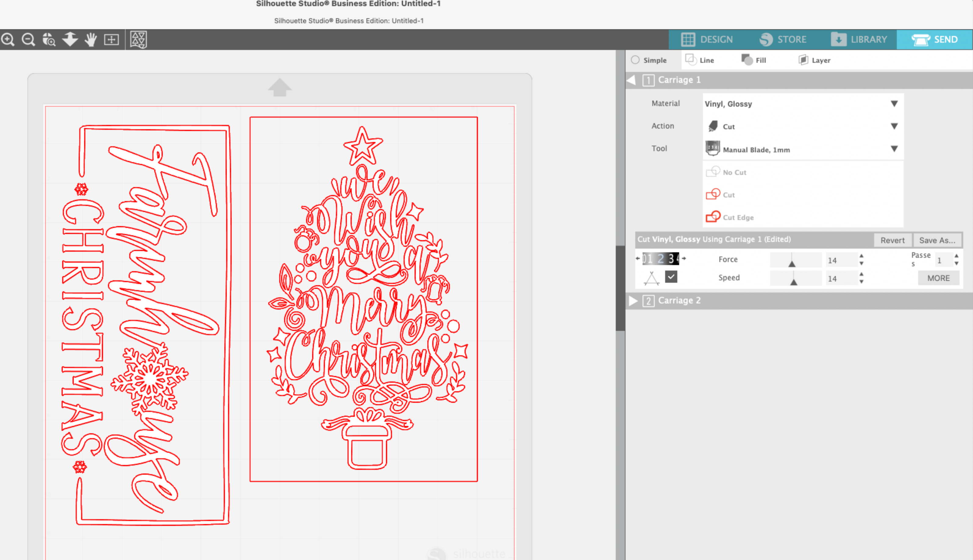Click the preview mode icon in toolbar

click(138, 39)
